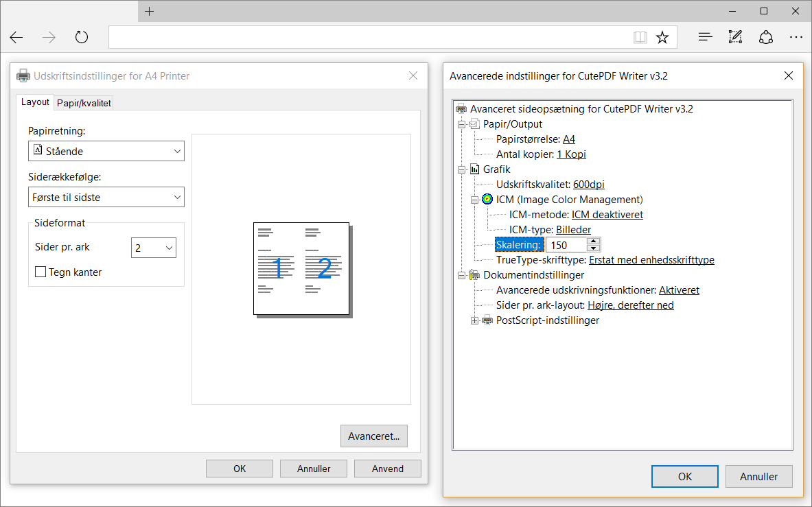Make a web note pen icon
Image resolution: width=812 pixels, height=507 pixels.
click(x=735, y=37)
